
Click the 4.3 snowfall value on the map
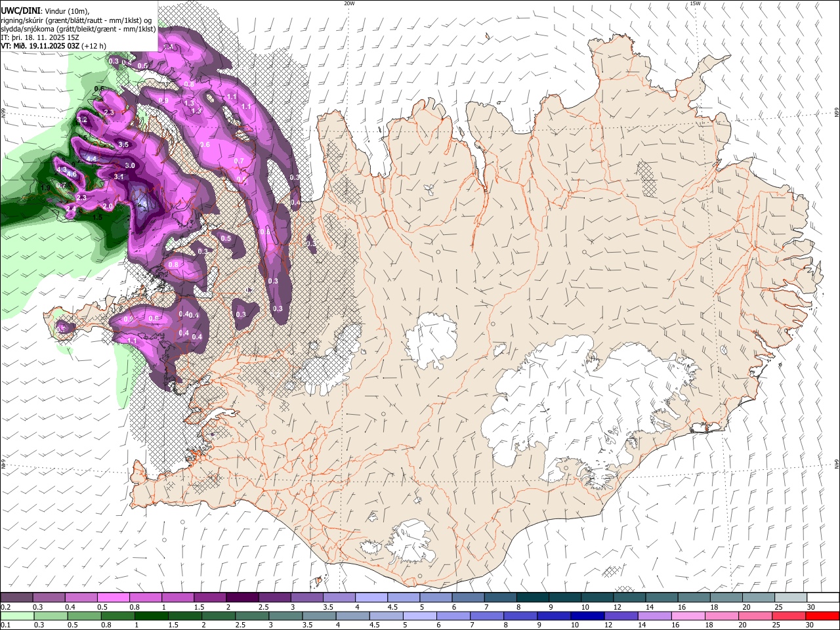pyautogui.click(x=62, y=169)
